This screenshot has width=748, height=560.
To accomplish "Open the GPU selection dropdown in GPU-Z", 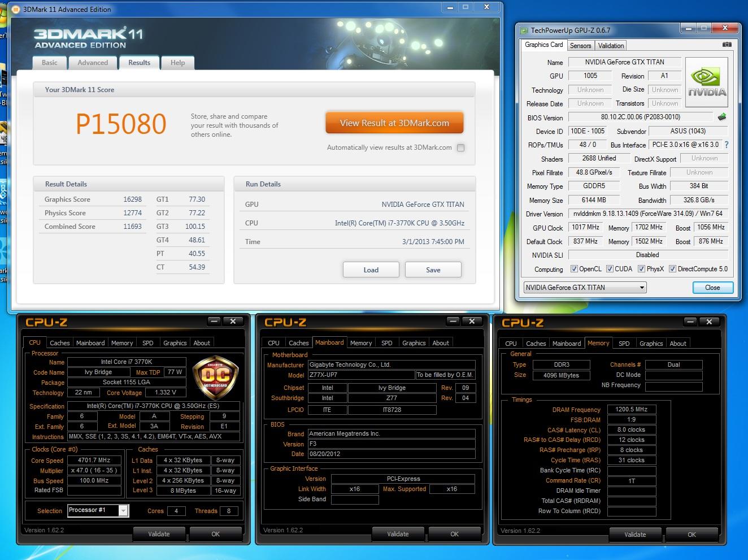I will 585,287.
